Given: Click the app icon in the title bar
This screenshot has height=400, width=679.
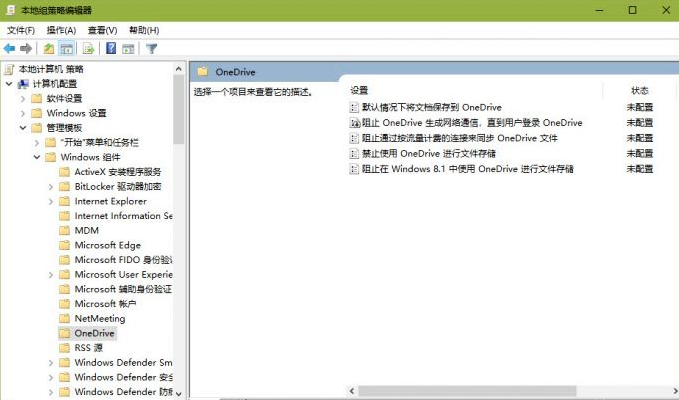Looking at the screenshot, I should tap(10, 10).
